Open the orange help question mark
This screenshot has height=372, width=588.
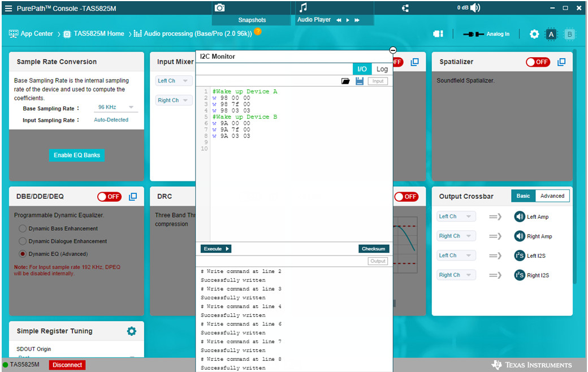[x=258, y=32]
